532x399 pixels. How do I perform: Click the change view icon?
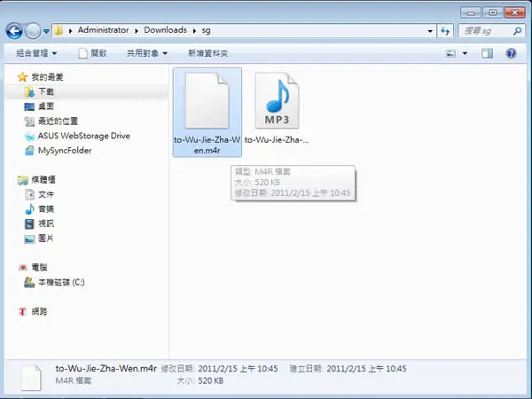click(x=450, y=53)
